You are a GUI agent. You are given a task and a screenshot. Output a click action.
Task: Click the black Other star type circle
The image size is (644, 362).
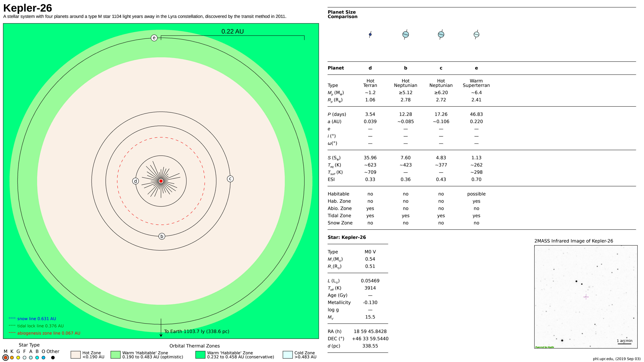53,357
